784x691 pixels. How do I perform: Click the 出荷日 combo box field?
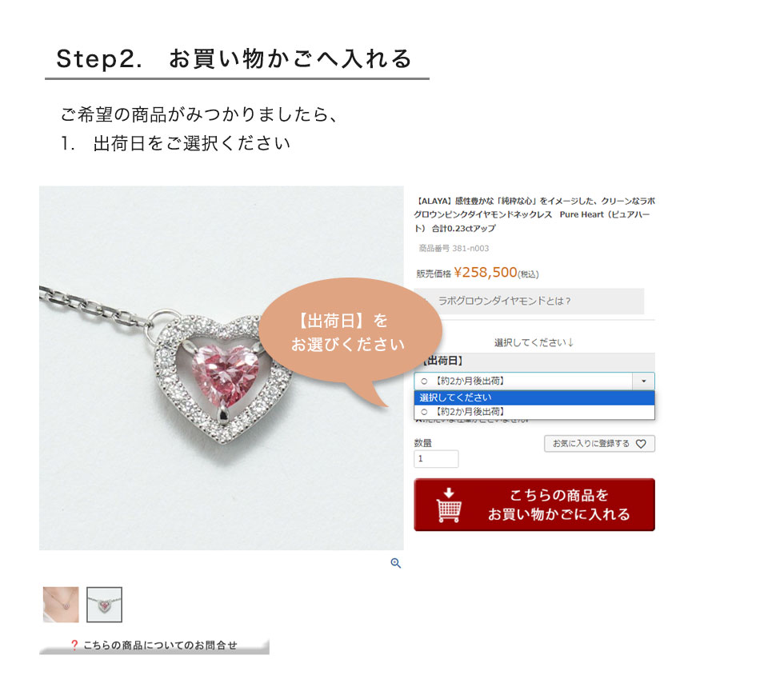pos(534,381)
